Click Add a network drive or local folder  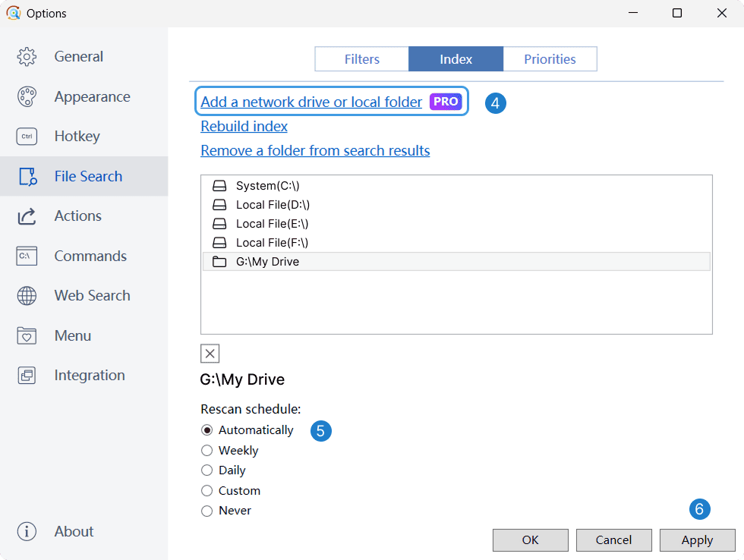[311, 102]
